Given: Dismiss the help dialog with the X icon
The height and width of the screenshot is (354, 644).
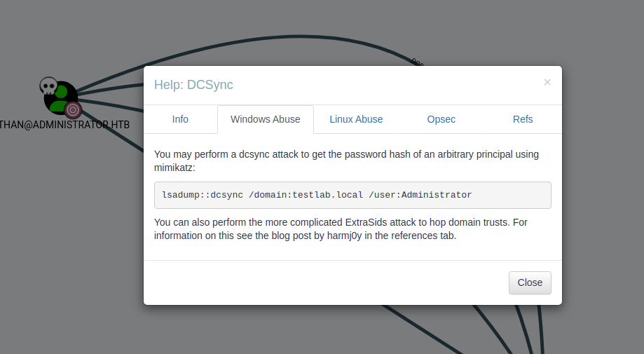Looking at the screenshot, I should click(x=547, y=82).
